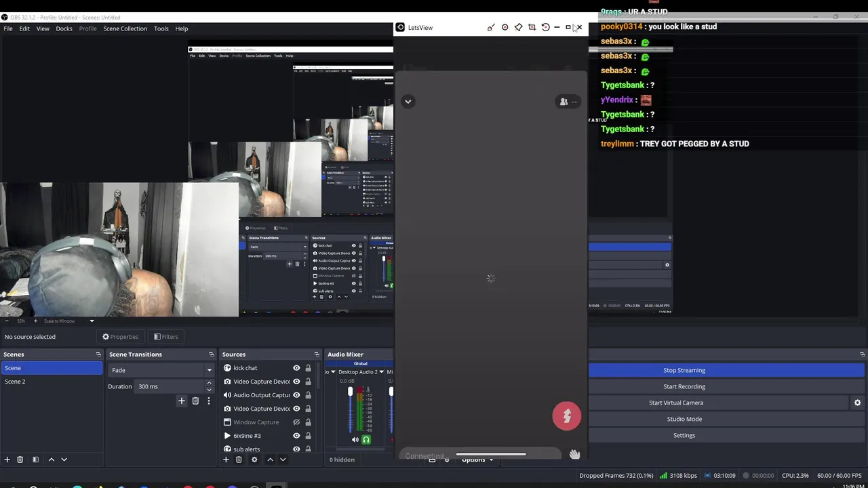The height and width of the screenshot is (488, 868).
Task: Pin the LetsView window on top
Action: click(x=518, y=27)
